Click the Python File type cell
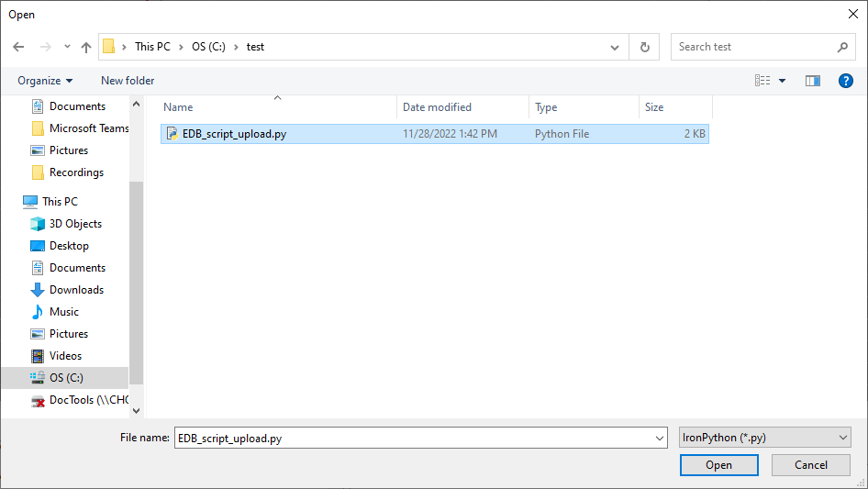 point(562,134)
